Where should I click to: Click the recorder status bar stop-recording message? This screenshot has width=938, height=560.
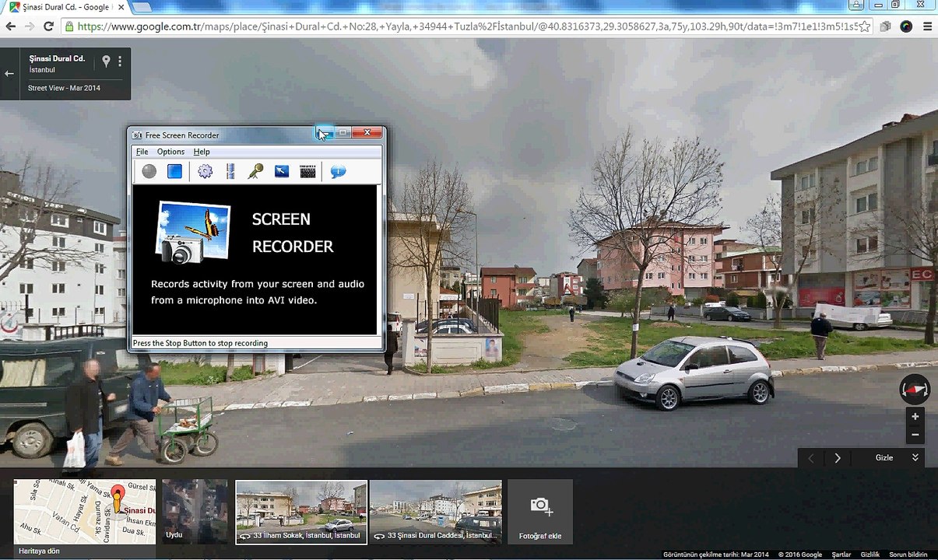coord(200,343)
